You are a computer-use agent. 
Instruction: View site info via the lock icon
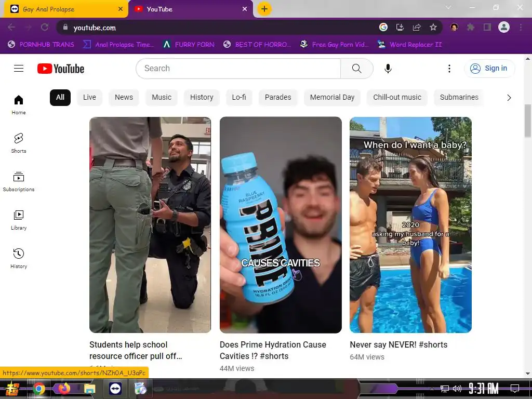click(x=65, y=27)
